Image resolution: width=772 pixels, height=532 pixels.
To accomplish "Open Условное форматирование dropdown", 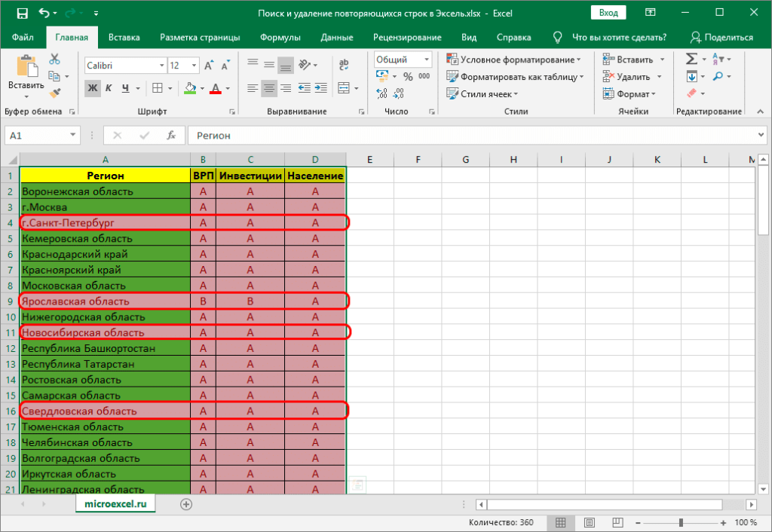I will pos(513,59).
